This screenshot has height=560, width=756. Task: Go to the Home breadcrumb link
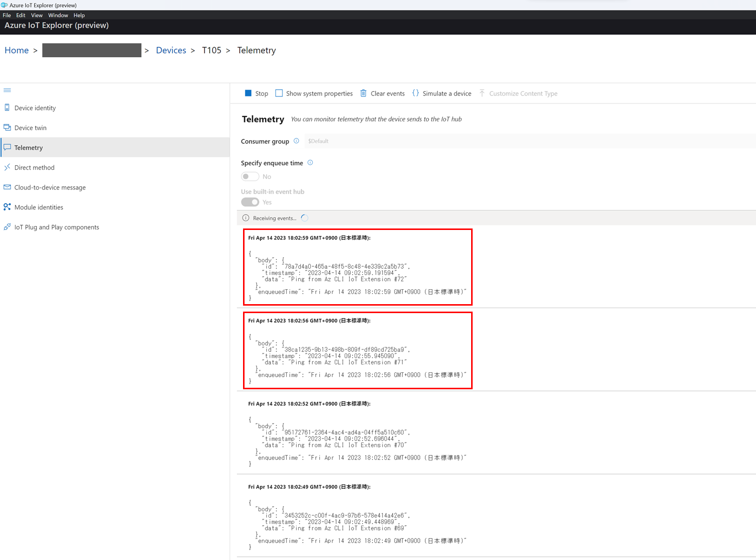pos(16,50)
